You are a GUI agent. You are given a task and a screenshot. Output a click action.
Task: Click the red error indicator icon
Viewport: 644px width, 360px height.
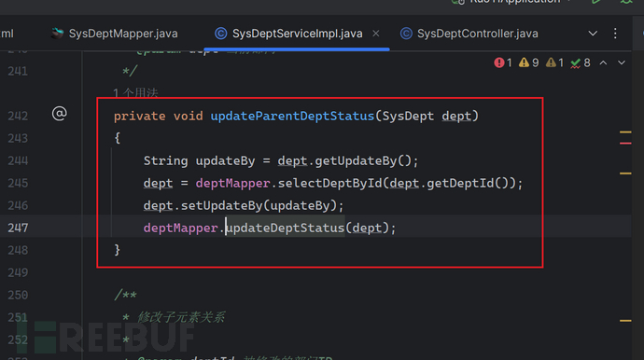pyautogui.click(x=498, y=62)
